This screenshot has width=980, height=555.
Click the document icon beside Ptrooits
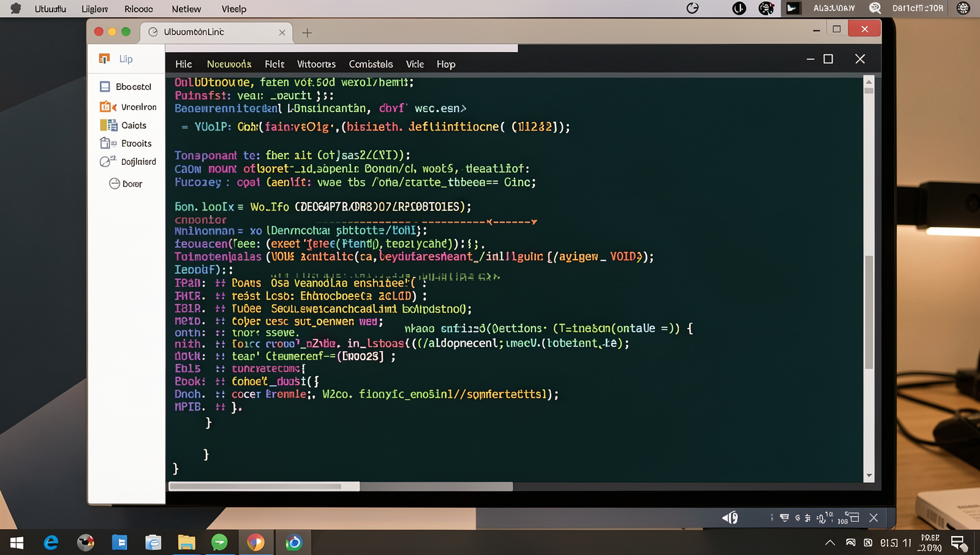click(108, 143)
